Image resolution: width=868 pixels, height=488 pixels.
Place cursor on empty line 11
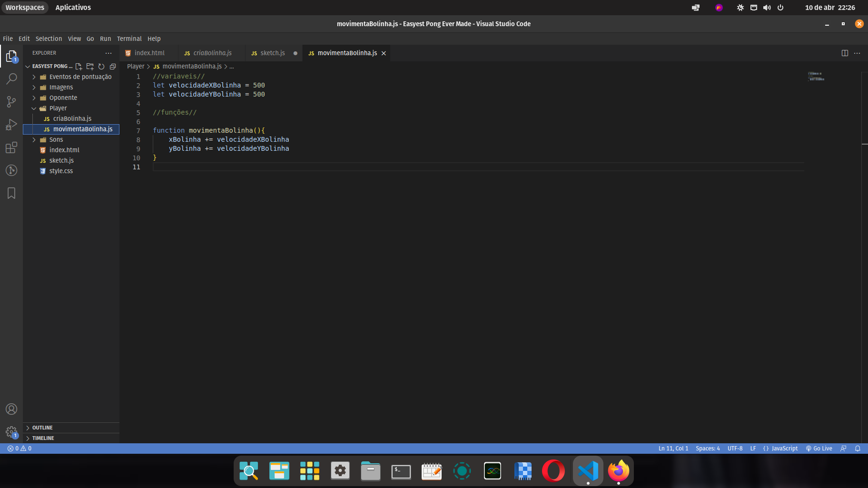478,167
